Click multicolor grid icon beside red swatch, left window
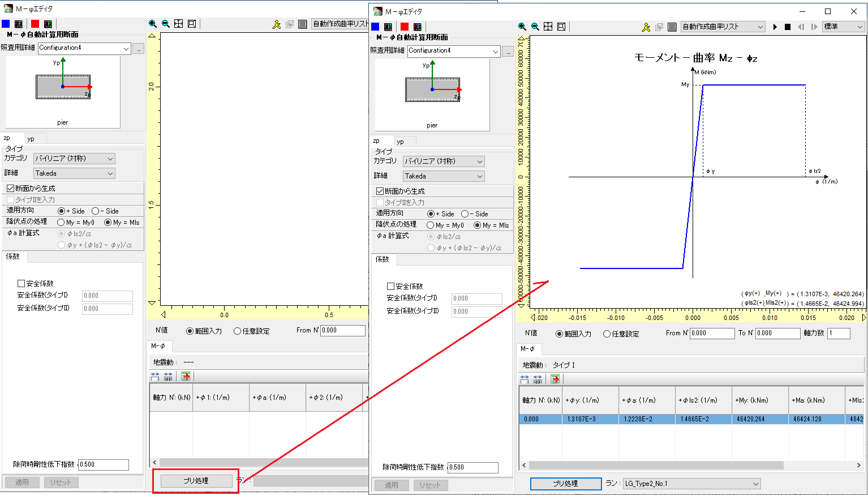 [48, 24]
